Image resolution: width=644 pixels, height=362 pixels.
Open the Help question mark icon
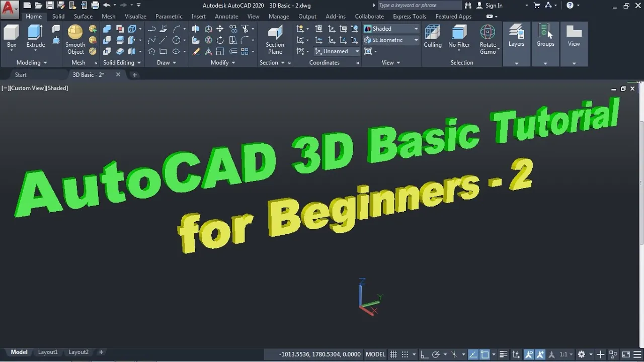[570, 5]
